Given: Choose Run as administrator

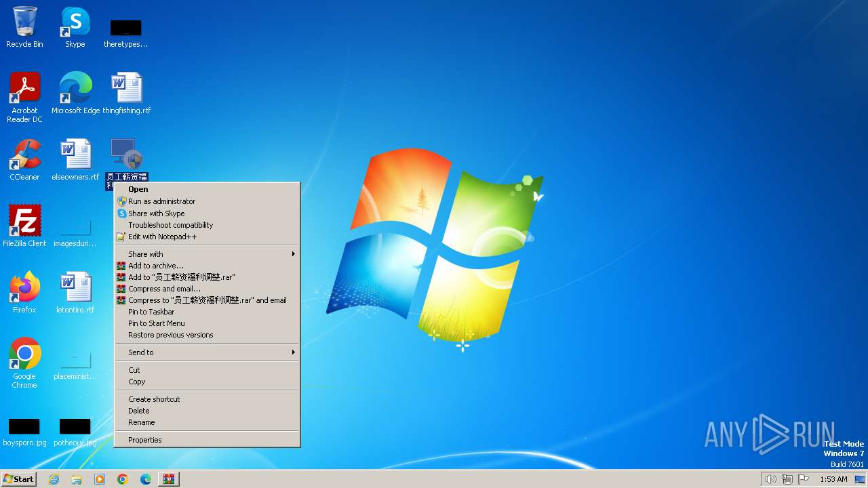Looking at the screenshot, I should tap(207, 201).
